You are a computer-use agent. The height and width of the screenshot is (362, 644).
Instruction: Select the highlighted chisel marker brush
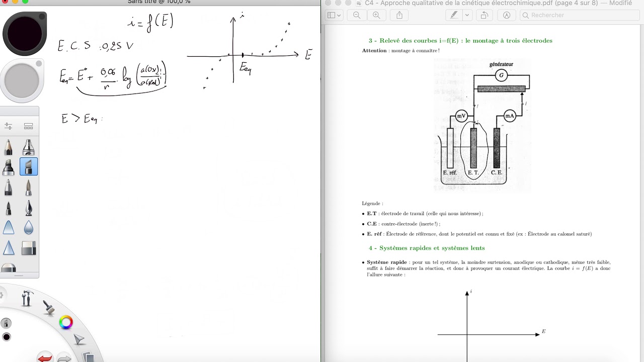tap(29, 167)
